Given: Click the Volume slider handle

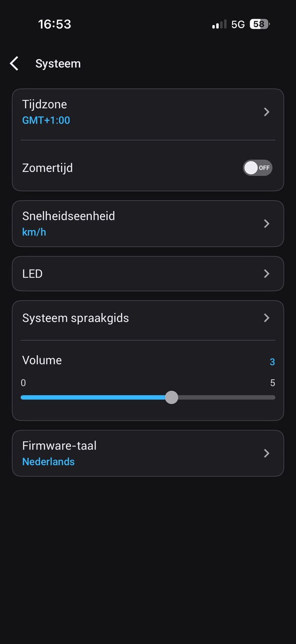Looking at the screenshot, I should [171, 397].
